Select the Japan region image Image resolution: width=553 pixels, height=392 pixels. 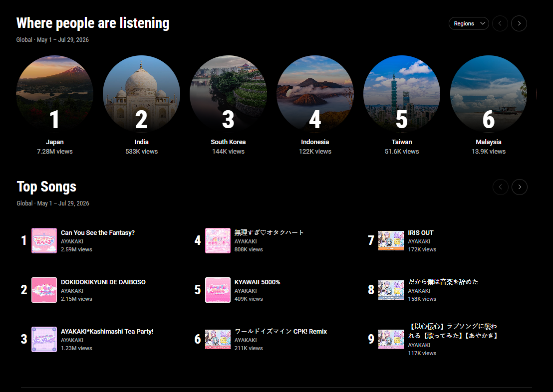coord(55,94)
